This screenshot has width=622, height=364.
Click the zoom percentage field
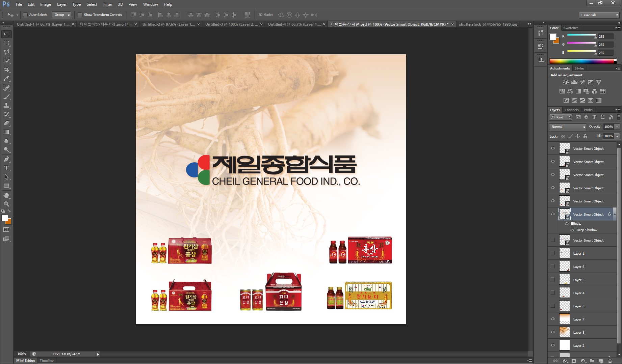[22, 354]
